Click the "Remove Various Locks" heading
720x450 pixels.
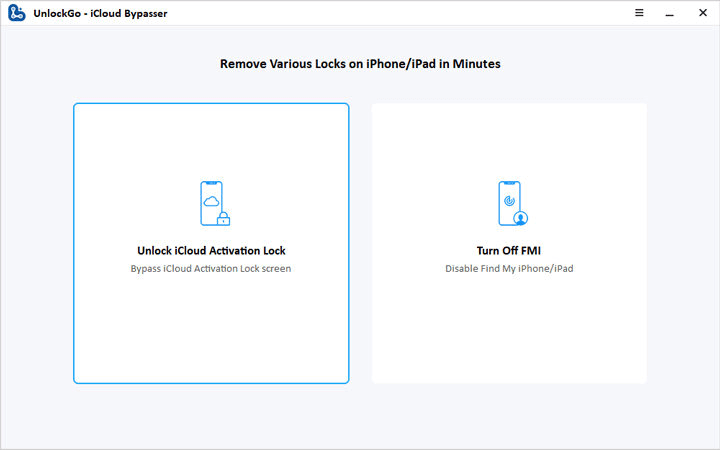[x=360, y=64]
